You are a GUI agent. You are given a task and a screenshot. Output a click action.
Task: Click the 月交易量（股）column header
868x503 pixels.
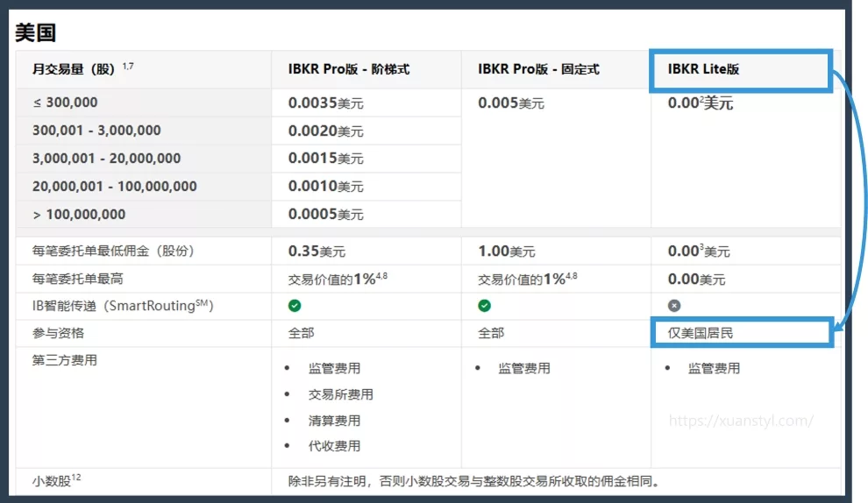(x=82, y=68)
